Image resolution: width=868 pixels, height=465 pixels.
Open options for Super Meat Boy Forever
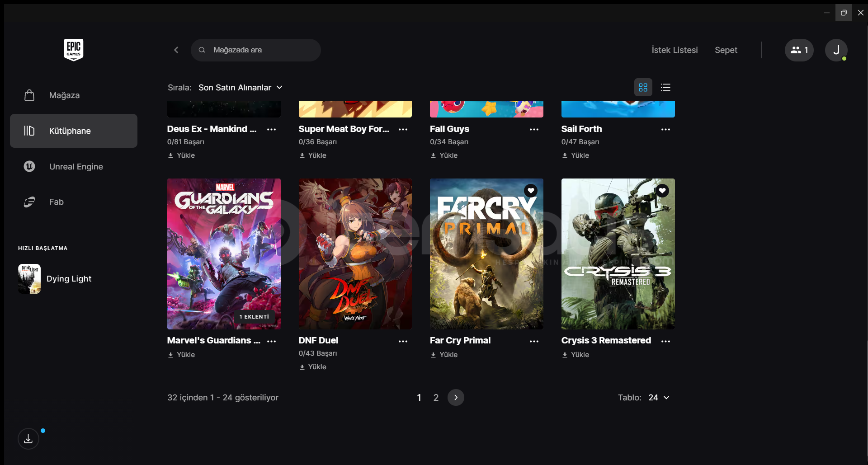click(x=403, y=129)
